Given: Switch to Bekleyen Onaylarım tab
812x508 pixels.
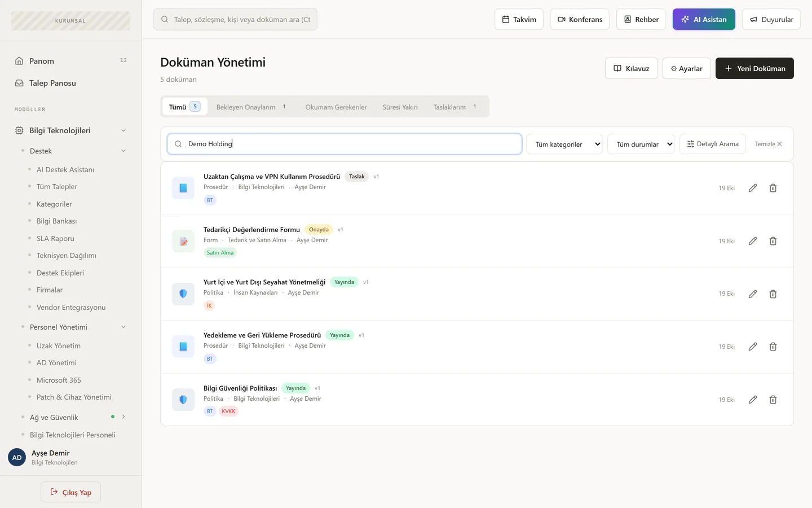Looking at the screenshot, I should (251, 107).
